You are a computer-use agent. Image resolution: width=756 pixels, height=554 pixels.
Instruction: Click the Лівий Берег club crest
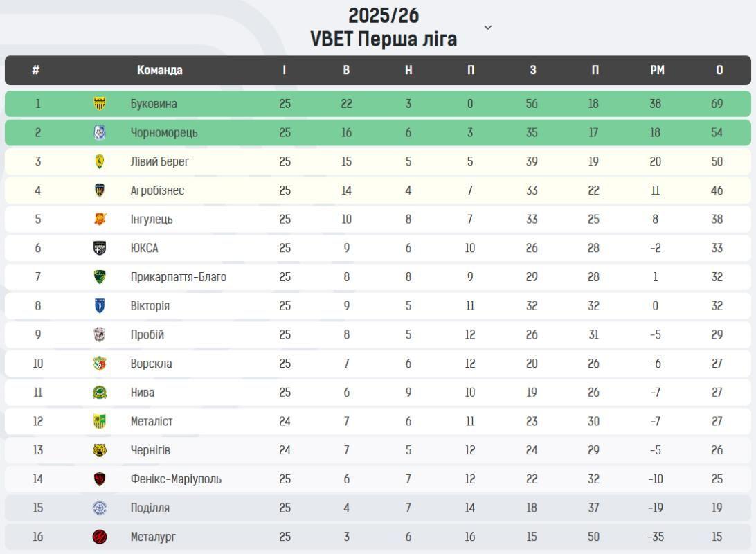tap(100, 161)
